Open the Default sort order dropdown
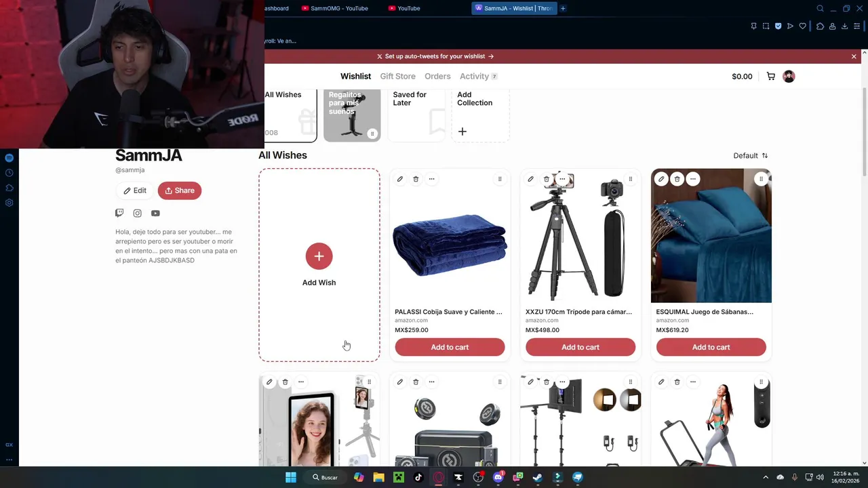 (751, 155)
